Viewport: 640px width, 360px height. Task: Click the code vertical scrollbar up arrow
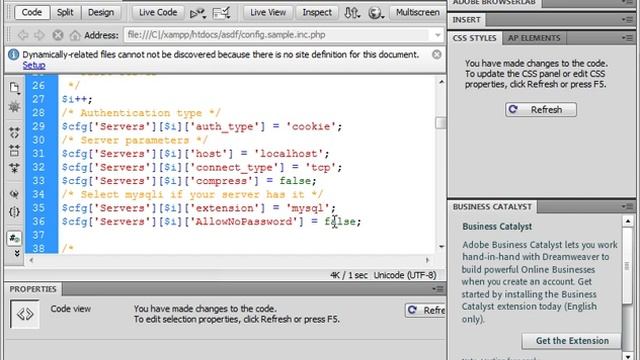(441, 82)
